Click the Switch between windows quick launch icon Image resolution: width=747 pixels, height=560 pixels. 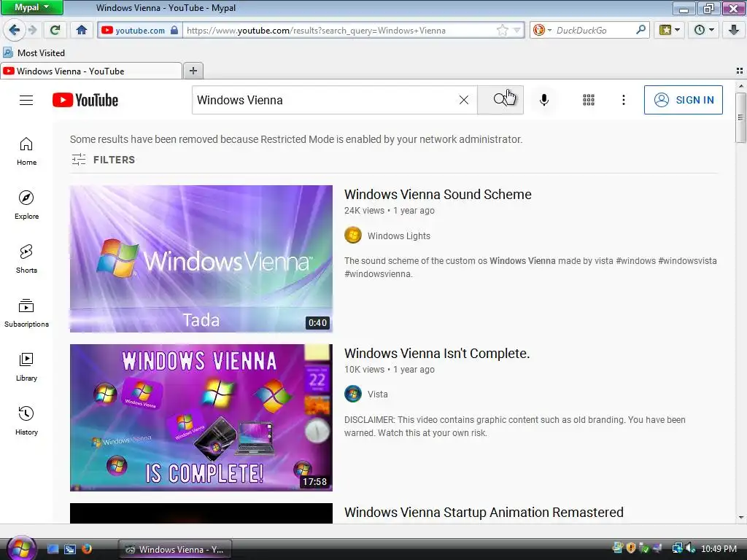[70, 549]
